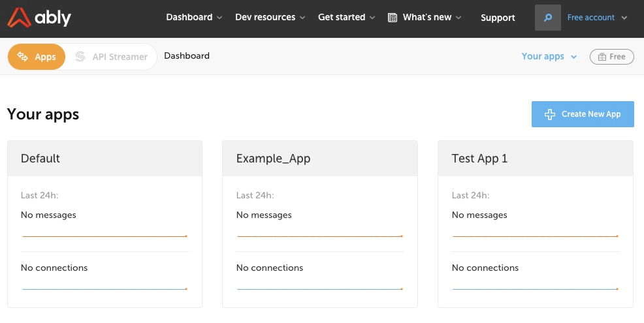Switch to the Apps tab
Image resolution: width=644 pixels, height=323 pixels.
37,57
